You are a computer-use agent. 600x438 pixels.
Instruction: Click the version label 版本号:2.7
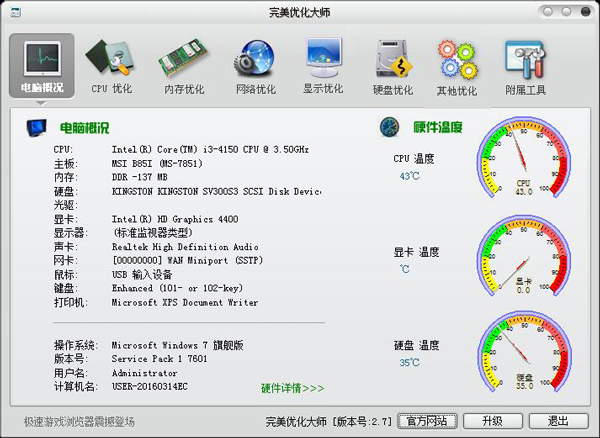pyautogui.click(x=362, y=422)
